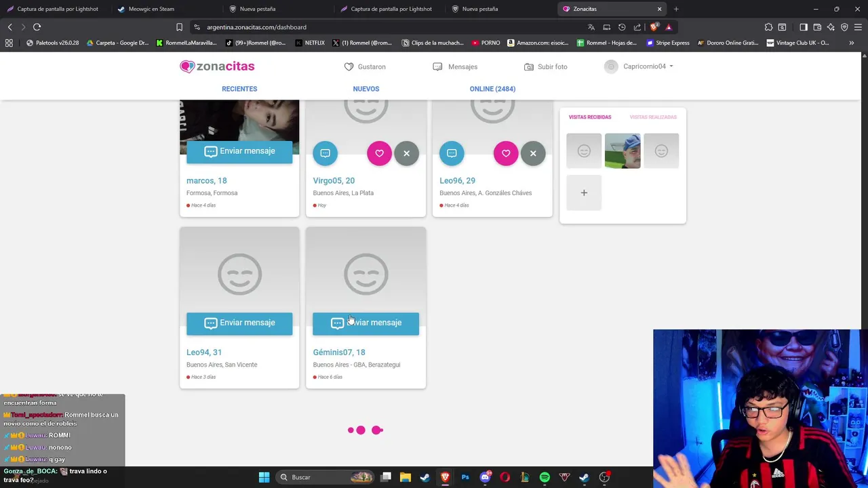Select the VISITAS REALIZADAS tab

653,117
